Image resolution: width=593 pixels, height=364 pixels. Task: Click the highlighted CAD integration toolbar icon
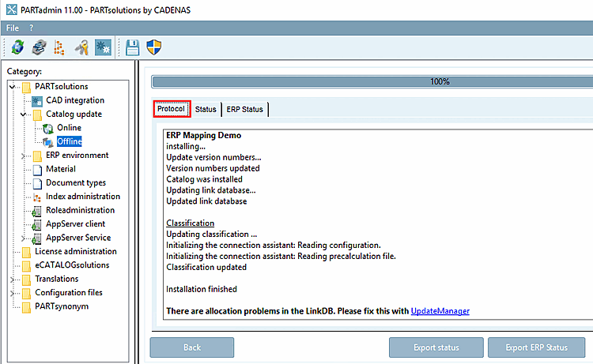point(103,47)
